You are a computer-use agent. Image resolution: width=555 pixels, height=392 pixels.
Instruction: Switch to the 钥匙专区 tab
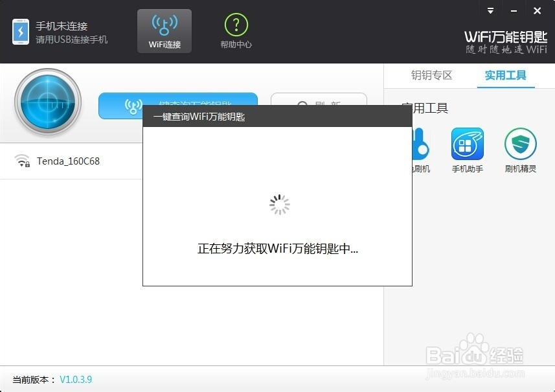(431, 75)
